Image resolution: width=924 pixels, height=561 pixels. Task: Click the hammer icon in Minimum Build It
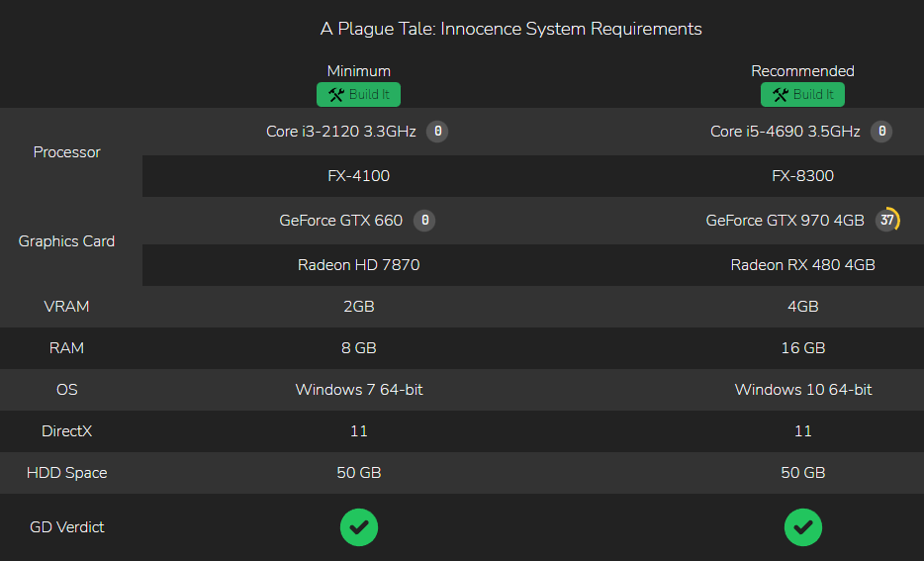[x=336, y=94]
